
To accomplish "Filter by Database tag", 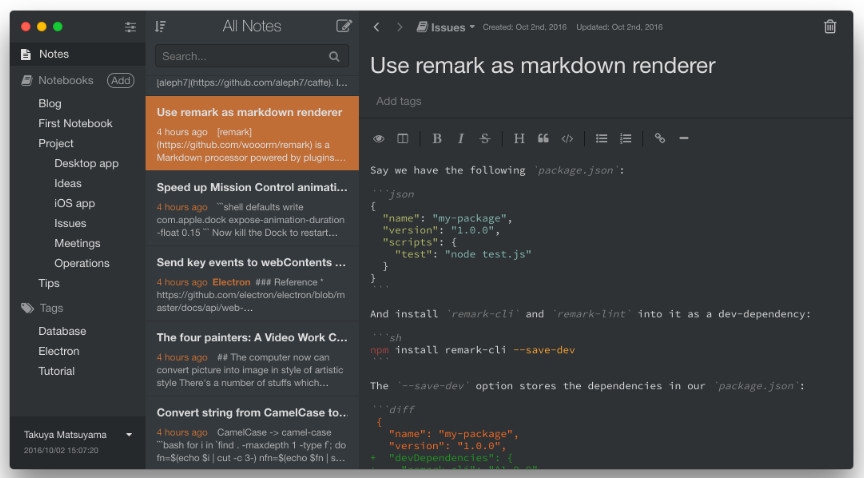I will [x=62, y=331].
